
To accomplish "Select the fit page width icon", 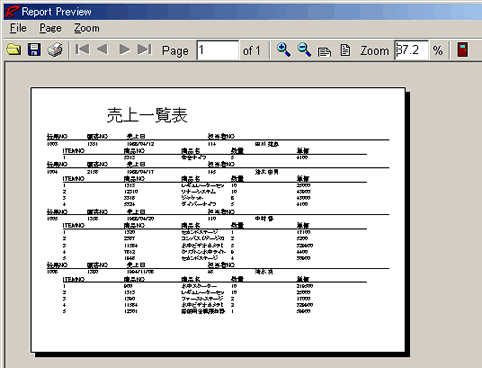I will (x=324, y=51).
